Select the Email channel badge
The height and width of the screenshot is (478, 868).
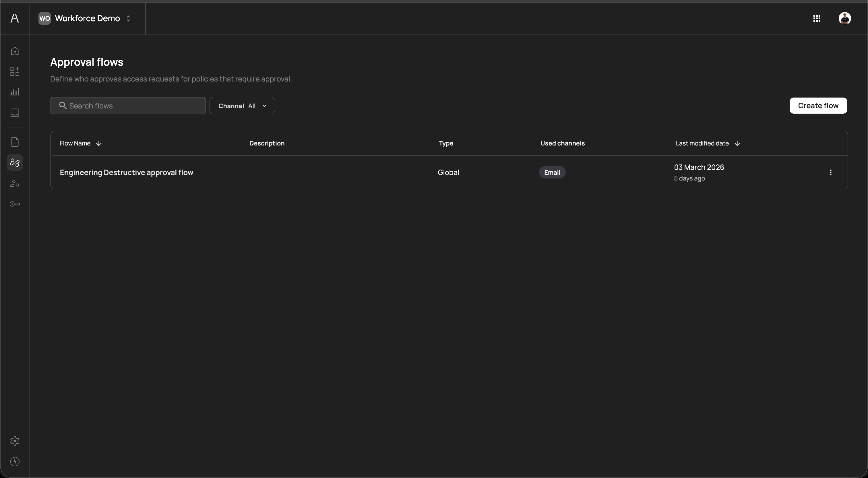pos(552,172)
